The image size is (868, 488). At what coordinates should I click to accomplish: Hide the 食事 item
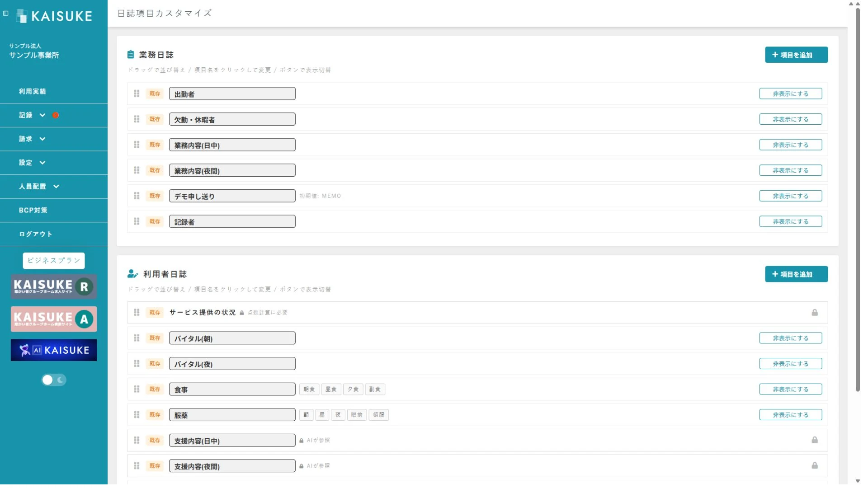pyautogui.click(x=790, y=389)
